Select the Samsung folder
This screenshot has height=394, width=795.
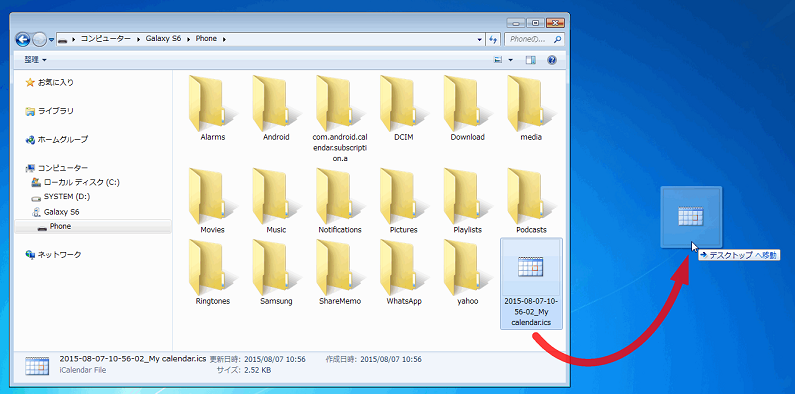[276, 273]
